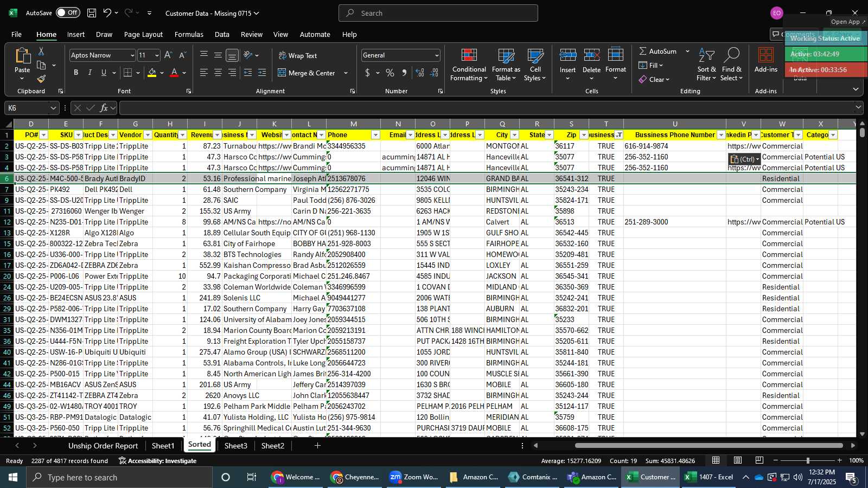868x488 pixels.
Task: Apply Bold formatting
Action: click(76, 73)
